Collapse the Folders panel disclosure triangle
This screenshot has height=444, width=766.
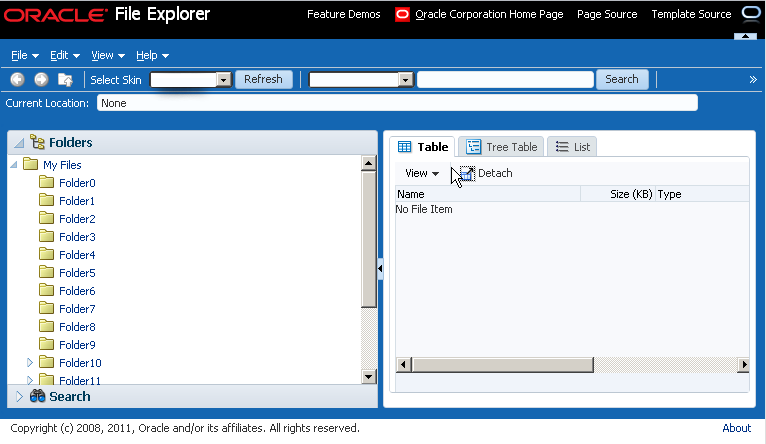pyautogui.click(x=20, y=143)
